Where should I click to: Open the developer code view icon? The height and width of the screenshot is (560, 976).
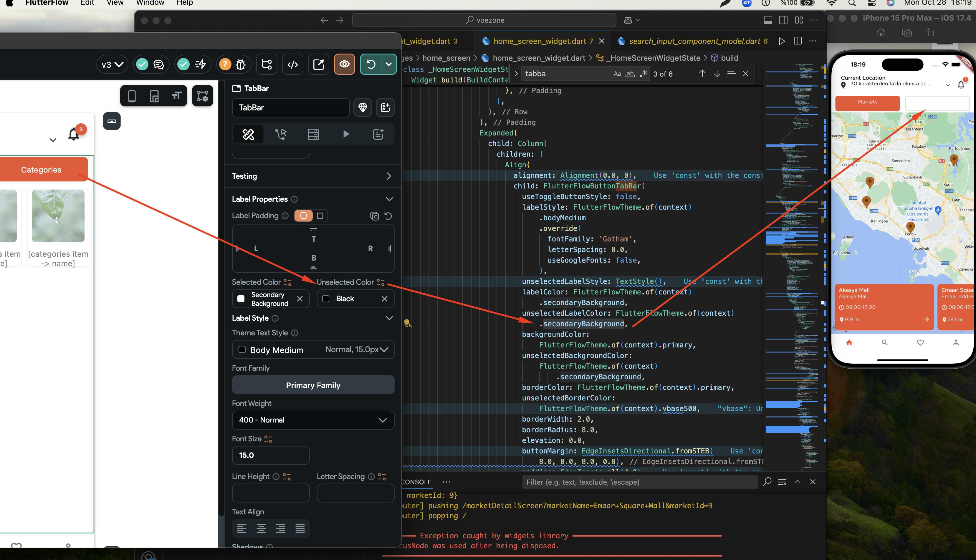292,64
